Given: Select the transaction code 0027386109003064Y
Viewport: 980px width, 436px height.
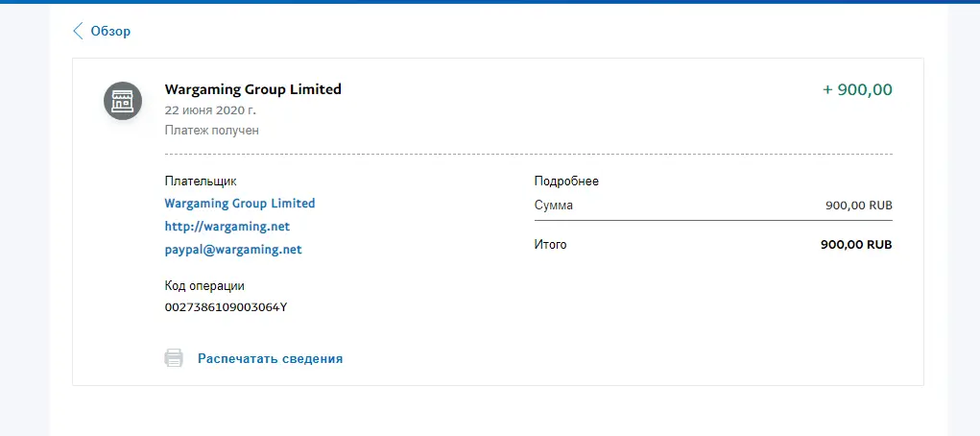Looking at the screenshot, I should (x=227, y=307).
